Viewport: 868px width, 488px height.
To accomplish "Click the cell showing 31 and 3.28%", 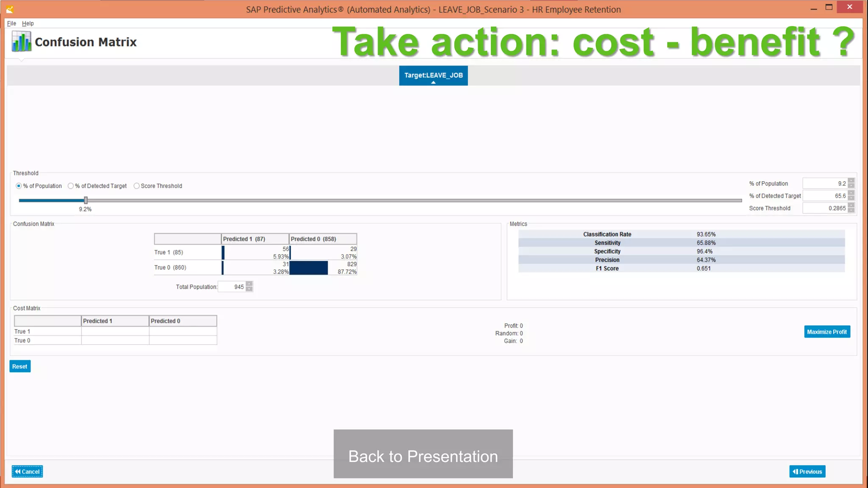I will click(x=255, y=268).
